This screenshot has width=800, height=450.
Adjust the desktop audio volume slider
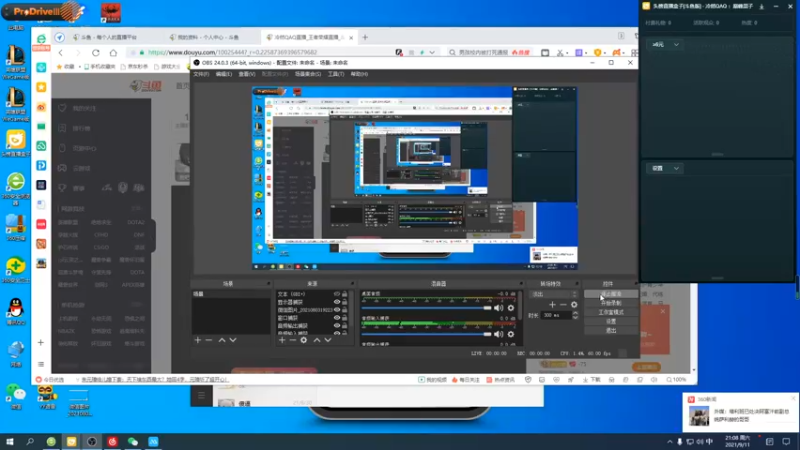tap(426, 308)
